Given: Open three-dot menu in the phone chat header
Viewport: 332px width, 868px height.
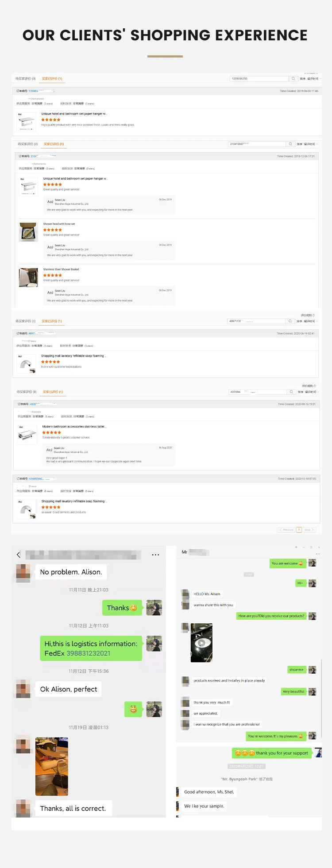Looking at the screenshot, I should (x=155, y=555).
